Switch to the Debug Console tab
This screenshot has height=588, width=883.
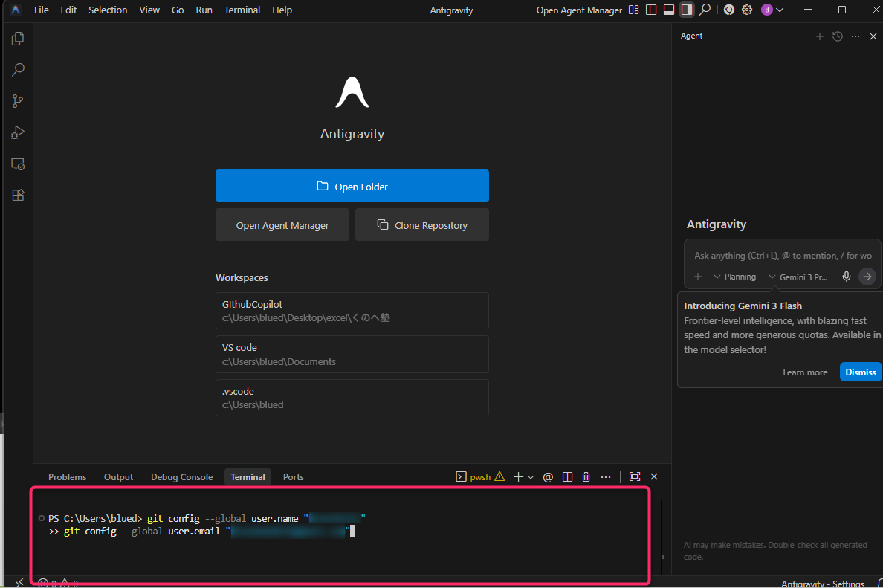181,477
